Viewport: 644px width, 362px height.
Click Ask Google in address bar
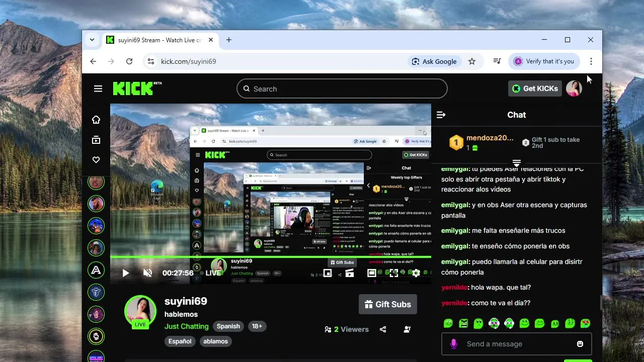[x=434, y=61]
